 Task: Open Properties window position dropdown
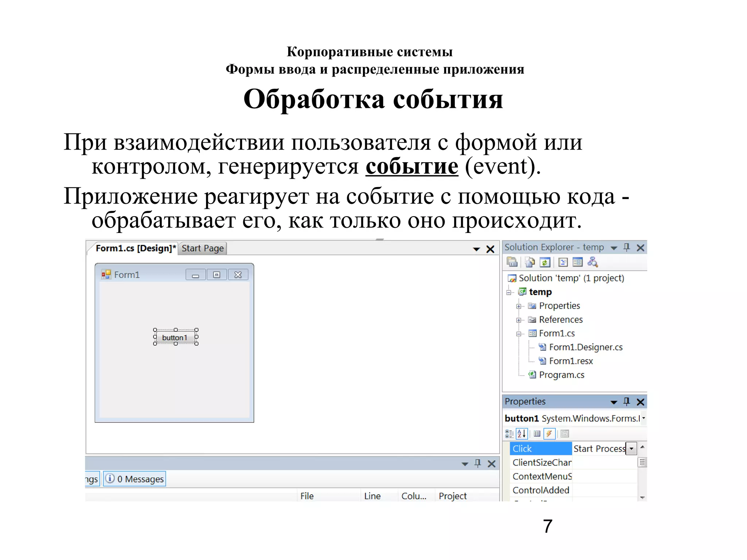point(614,402)
